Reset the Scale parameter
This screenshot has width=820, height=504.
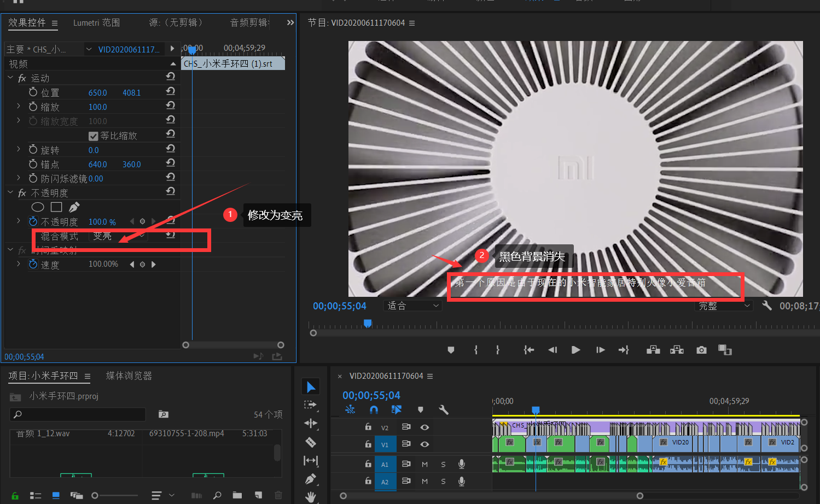(x=171, y=106)
